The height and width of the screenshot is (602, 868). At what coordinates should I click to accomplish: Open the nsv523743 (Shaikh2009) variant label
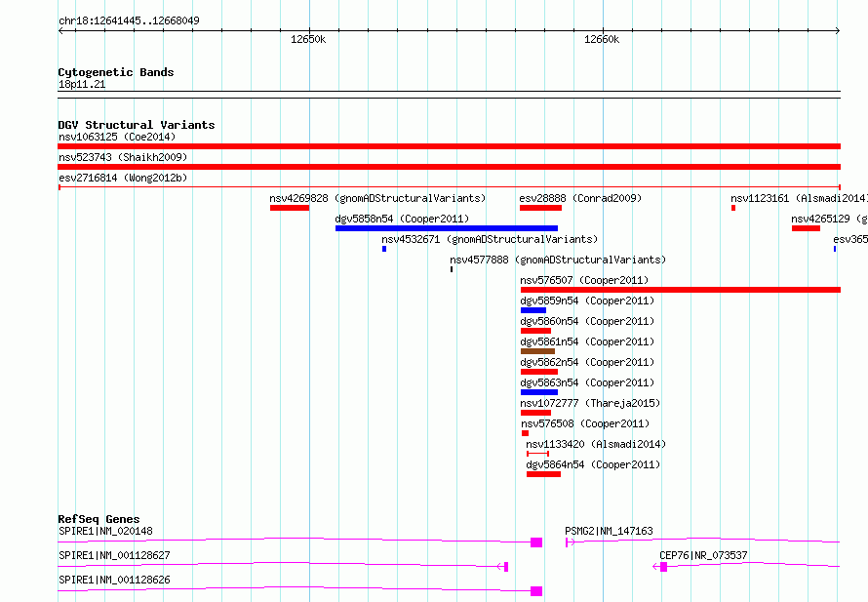123,157
